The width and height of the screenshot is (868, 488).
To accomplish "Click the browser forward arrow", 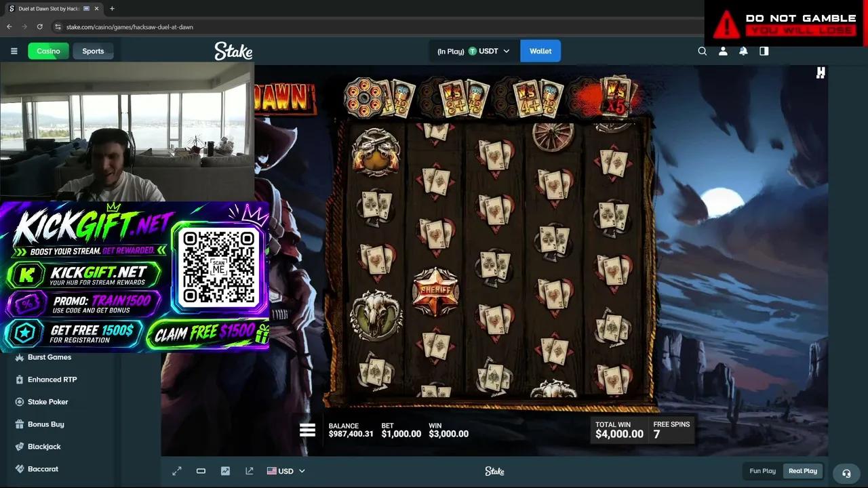I will click(24, 26).
